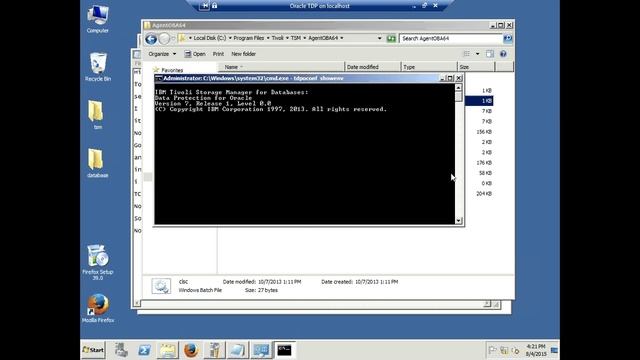This screenshot has width=640, height=360.
Task: Select the file row showing 204 KB
Action: [x=479, y=193]
